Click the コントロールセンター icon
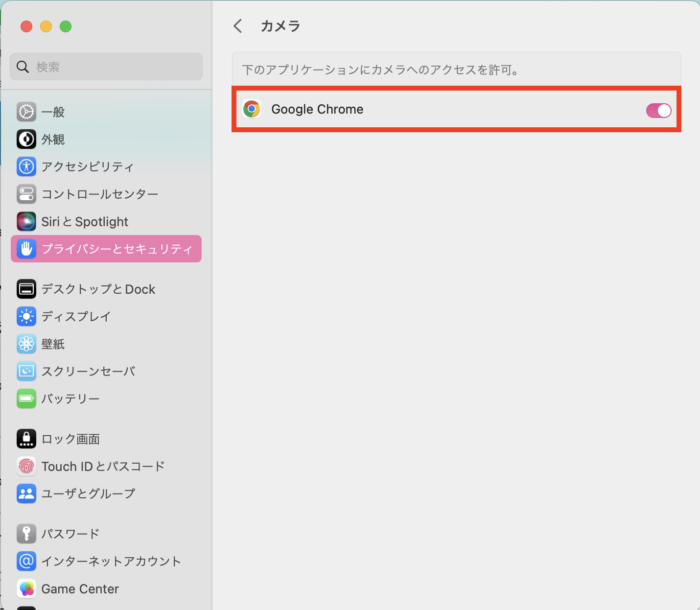 pyautogui.click(x=26, y=194)
